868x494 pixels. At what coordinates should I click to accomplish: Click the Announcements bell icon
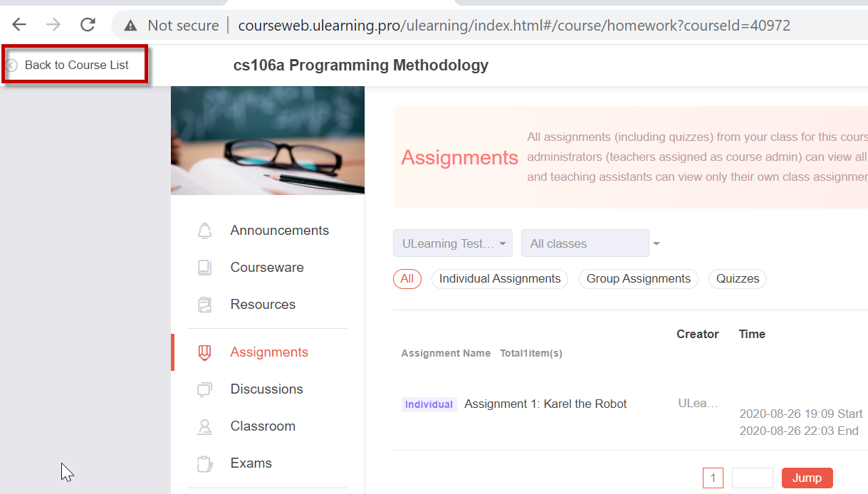[x=205, y=231]
